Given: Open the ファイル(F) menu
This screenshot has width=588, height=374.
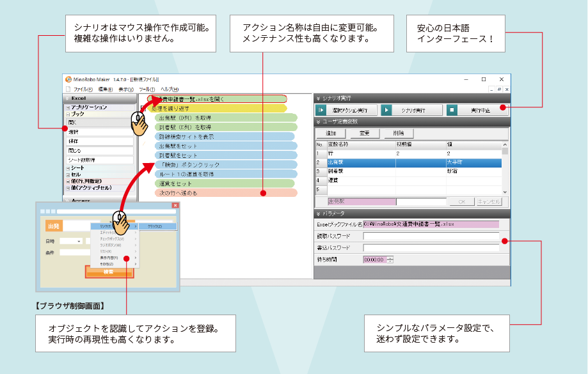Looking at the screenshot, I should [x=83, y=89].
